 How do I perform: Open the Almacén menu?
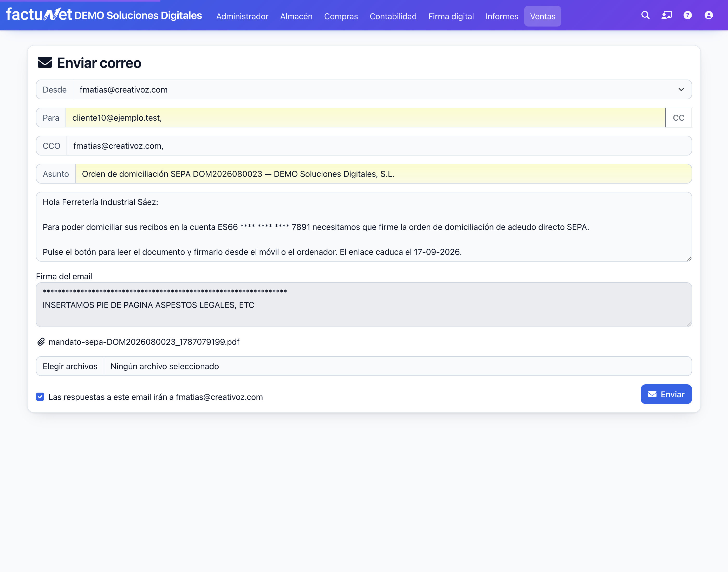pos(296,16)
